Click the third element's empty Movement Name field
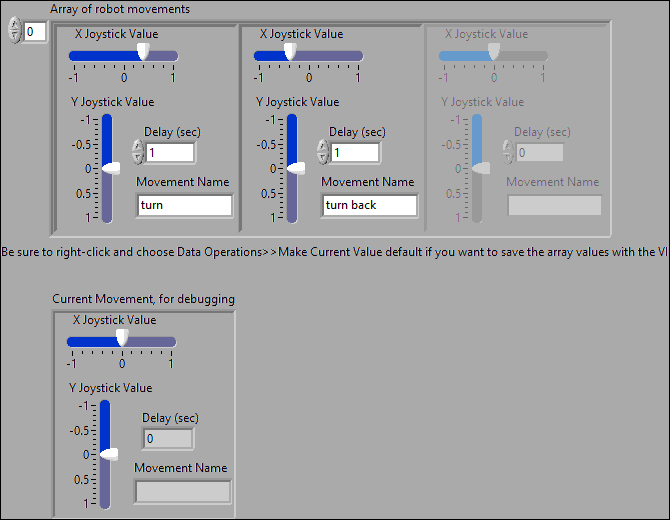The height and width of the screenshot is (520, 670). [554, 205]
